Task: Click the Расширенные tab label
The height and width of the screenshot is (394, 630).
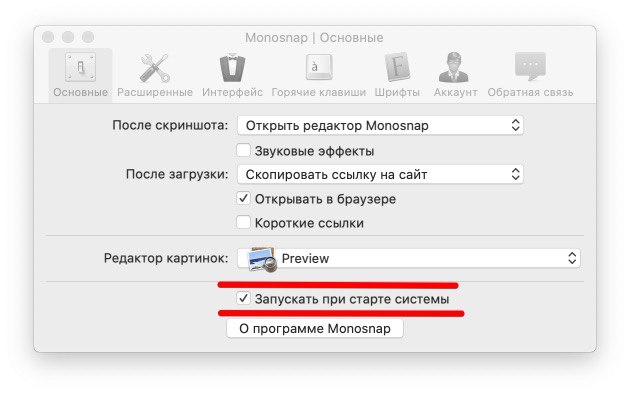Action: tap(155, 92)
